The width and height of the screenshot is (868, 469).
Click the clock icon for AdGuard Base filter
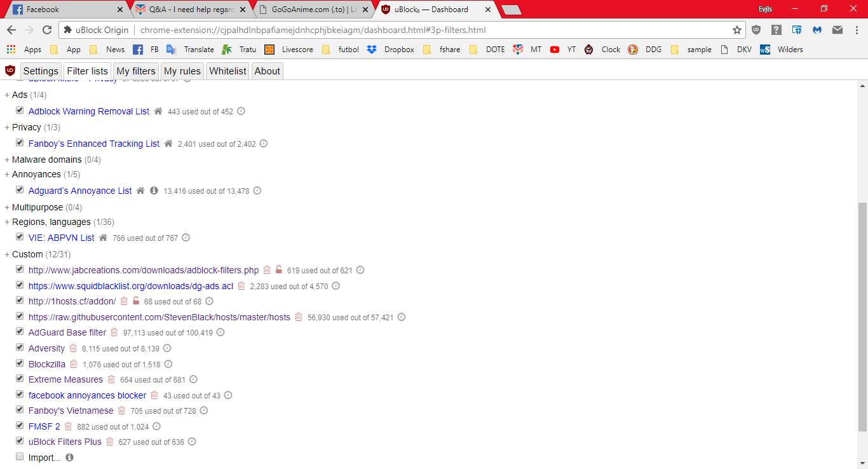[x=220, y=332]
